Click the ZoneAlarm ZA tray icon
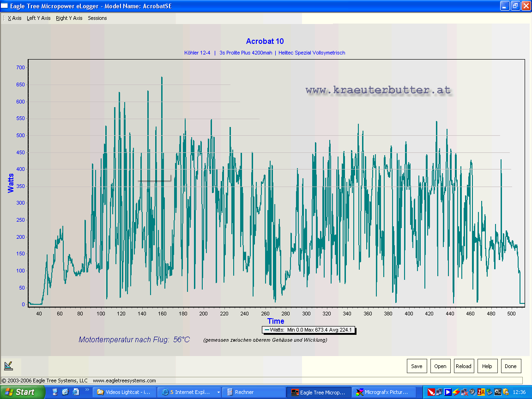Viewport: 532px width, 399px height. click(481, 392)
